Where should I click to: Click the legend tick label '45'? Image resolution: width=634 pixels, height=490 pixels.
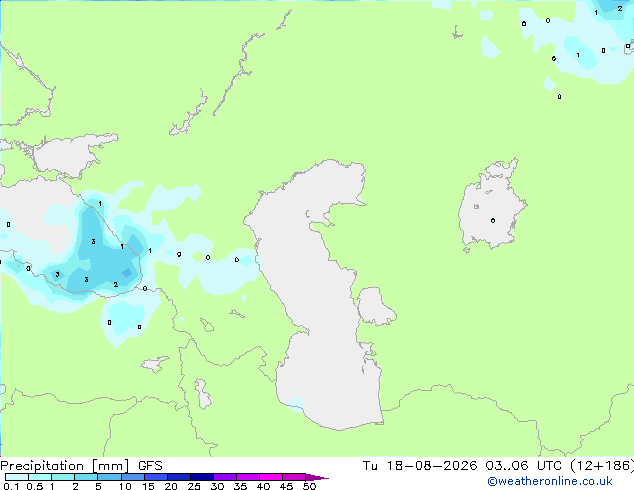[x=286, y=486]
